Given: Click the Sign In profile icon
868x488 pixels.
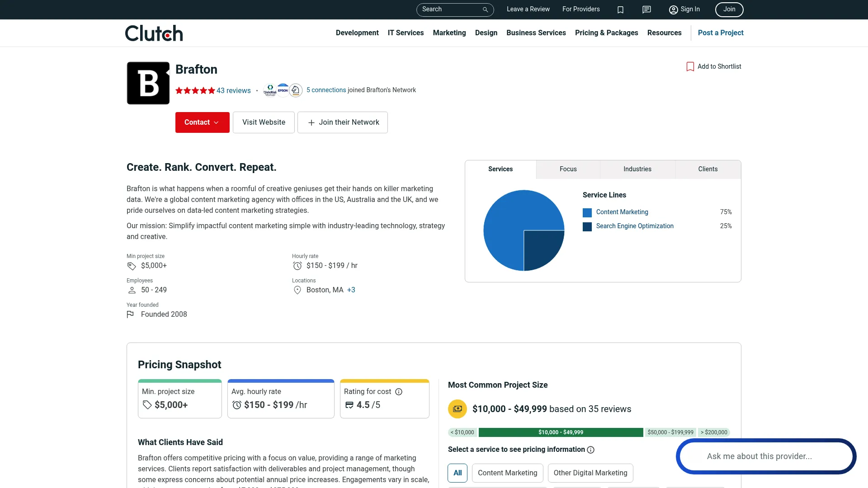Looking at the screenshot, I should [x=673, y=9].
